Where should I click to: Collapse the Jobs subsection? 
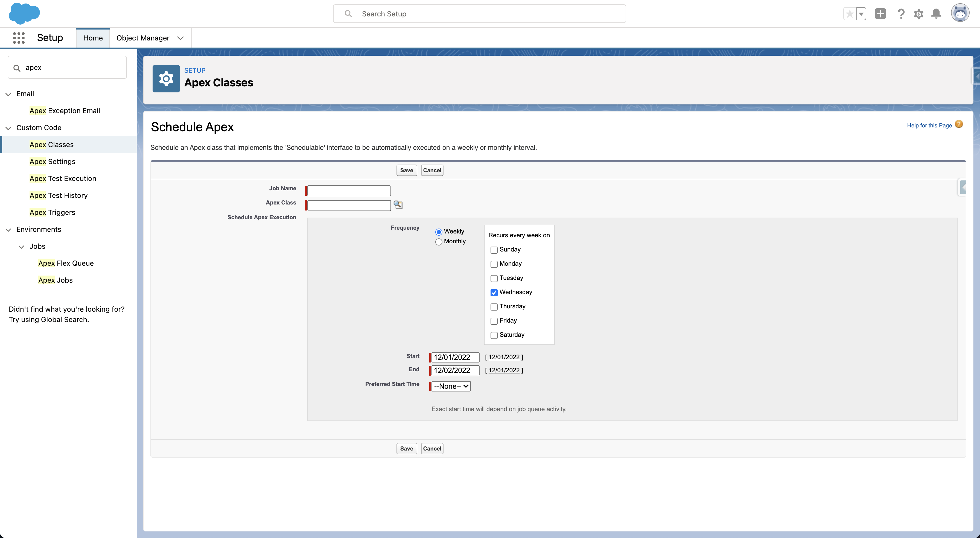21,247
